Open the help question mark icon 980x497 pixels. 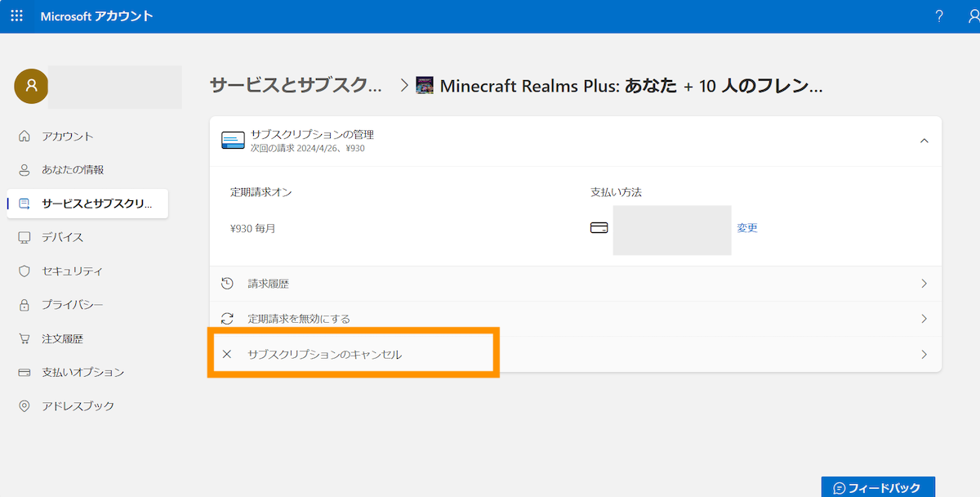click(x=939, y=16)
